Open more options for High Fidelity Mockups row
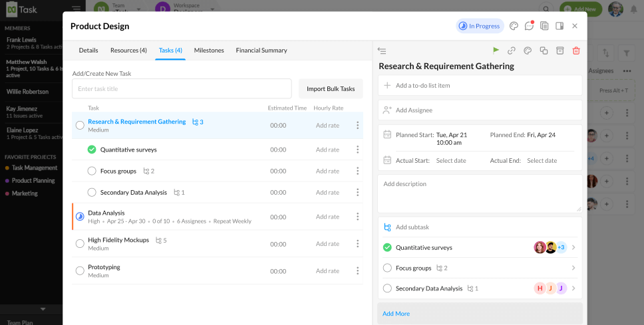 click(x=358, y=244)
